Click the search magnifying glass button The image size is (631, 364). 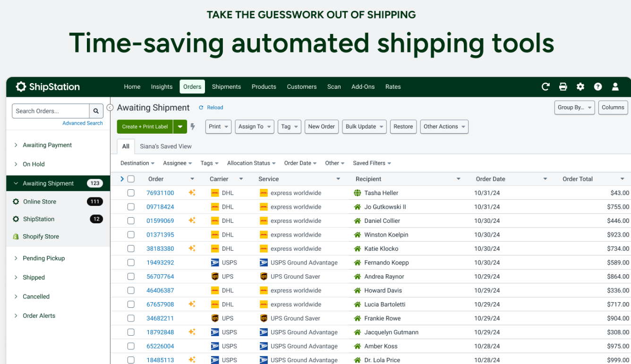click(96, 111)
